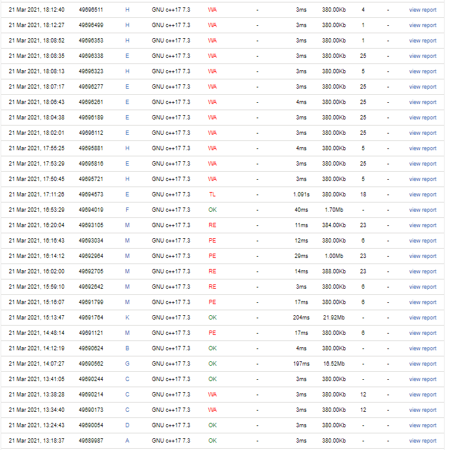The height and width of the screenshot is (450, 476).
Task: Open problem K link in submissions table
Action: point(127,318)
